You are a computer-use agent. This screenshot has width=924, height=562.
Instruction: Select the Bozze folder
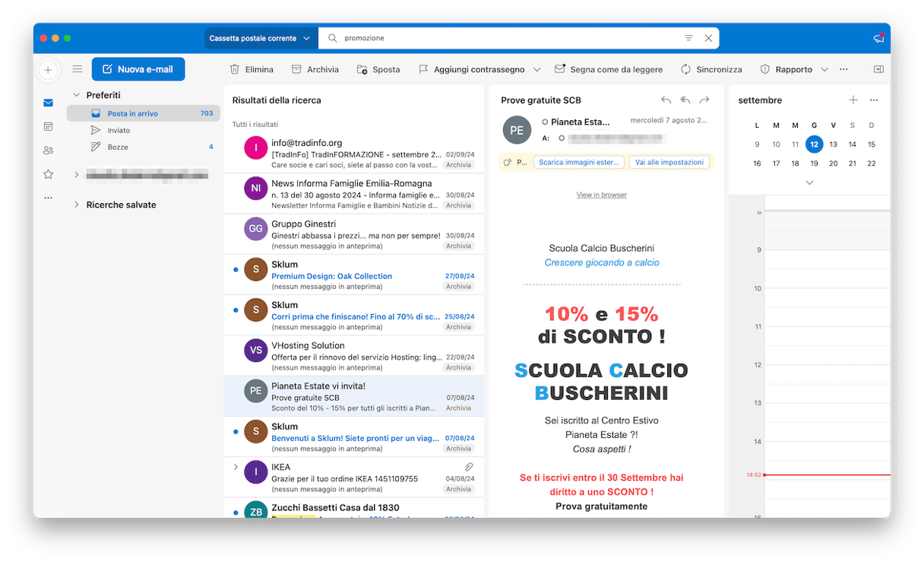click(x=144, y=147)
